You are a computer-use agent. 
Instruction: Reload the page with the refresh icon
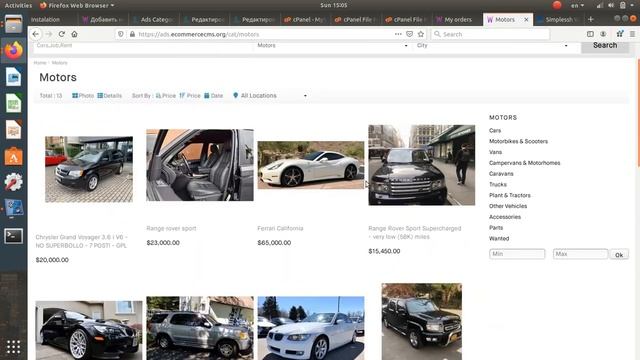[62, 34]
